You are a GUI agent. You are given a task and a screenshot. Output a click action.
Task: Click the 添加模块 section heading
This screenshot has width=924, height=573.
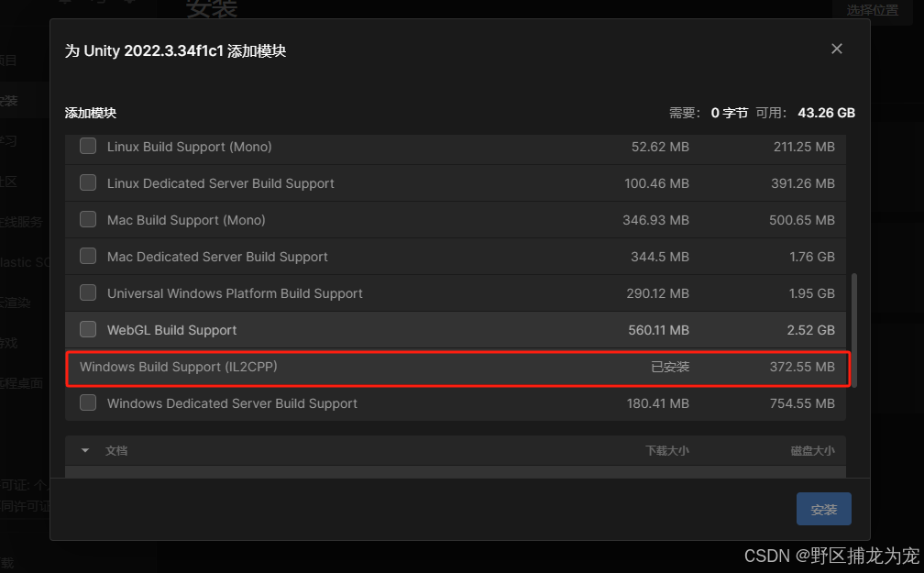tap(90, 113)
